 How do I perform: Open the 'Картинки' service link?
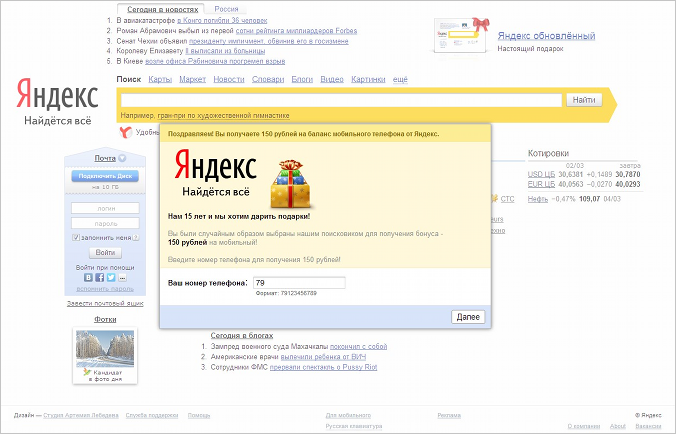point(368,79)
